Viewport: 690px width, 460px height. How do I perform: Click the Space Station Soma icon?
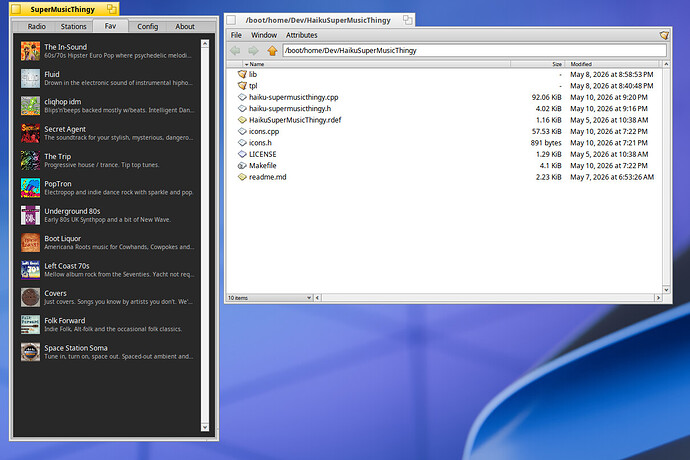tap(30, 352)
